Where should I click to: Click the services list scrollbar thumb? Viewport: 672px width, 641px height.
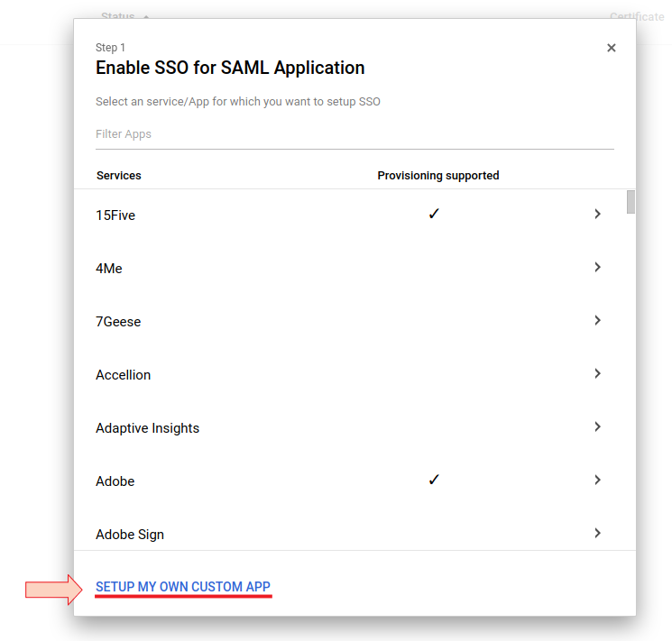(631, 202)
